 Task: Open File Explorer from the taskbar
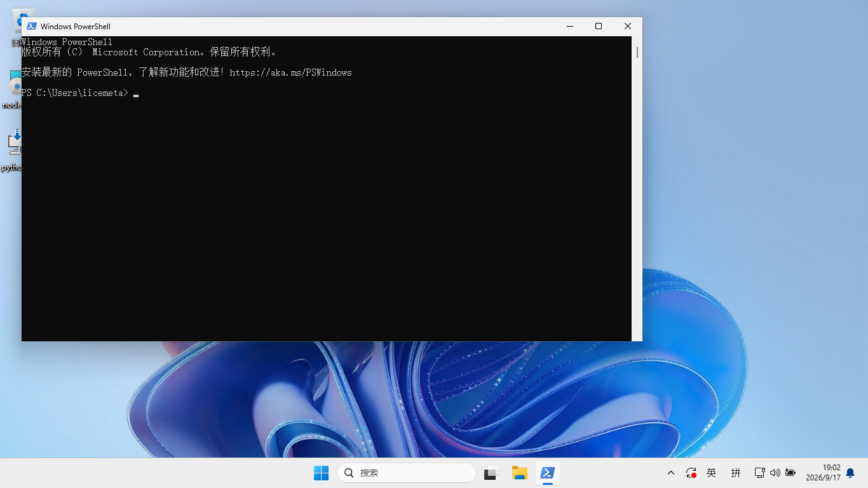tap(520, 473)
